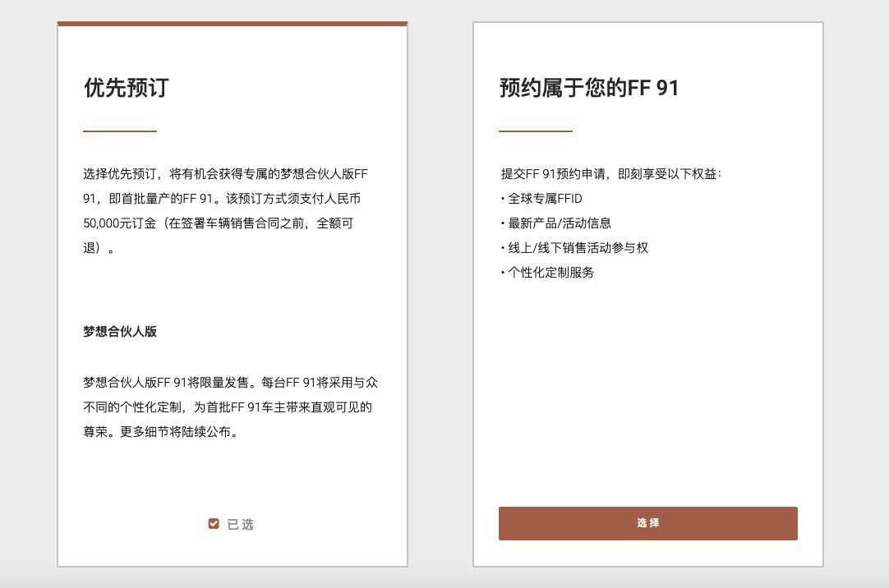Click the bullet 最新产品/活动信息
Screen dimensions: 889x588
pos(555,223)
